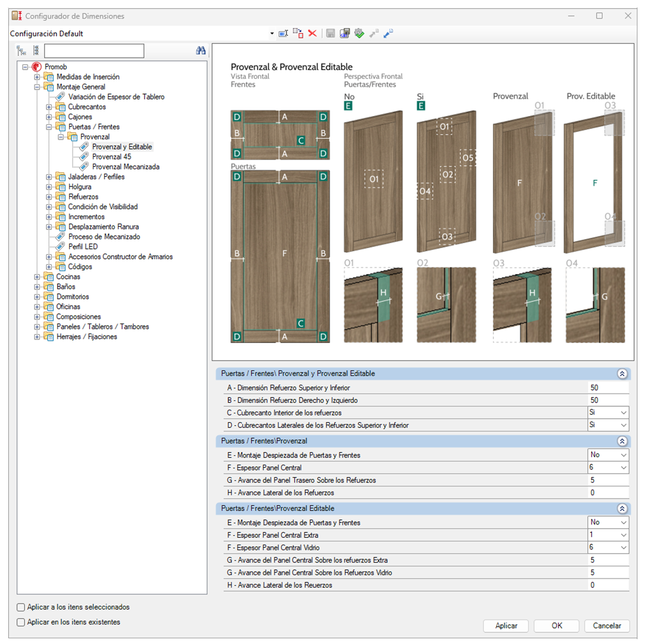Select 'Provenzal 45' in the tree
Image resolution: width=648 pixels, height=644 pixels.
pyautogui.click(x=112, y=157)
